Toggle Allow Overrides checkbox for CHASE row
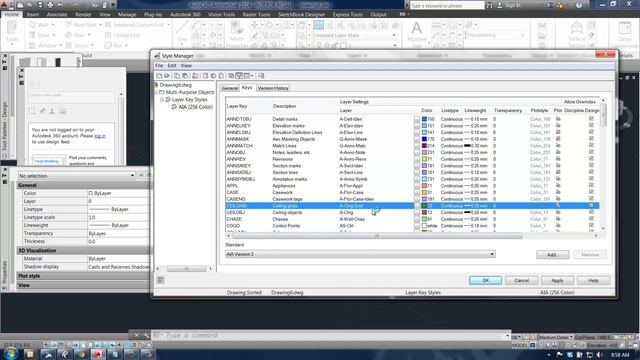The height and width of the screenshot is (360, 640). [x=591, y=219]
